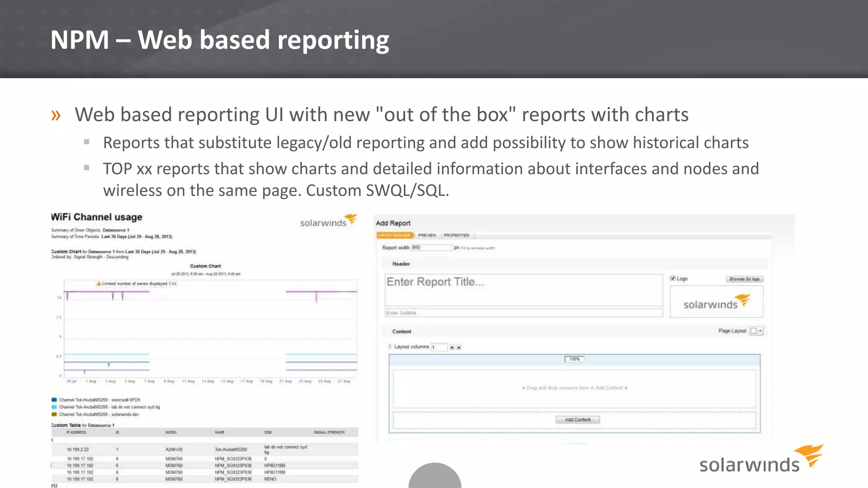Click the light blue 'lab do not connect' legend swatch
This screenshot has height=488, width=868.
point(54,407)
